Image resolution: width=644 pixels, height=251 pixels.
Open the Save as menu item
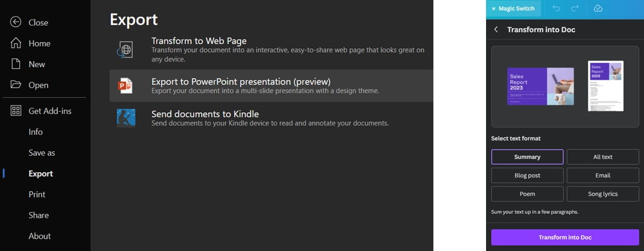point(42,153)
